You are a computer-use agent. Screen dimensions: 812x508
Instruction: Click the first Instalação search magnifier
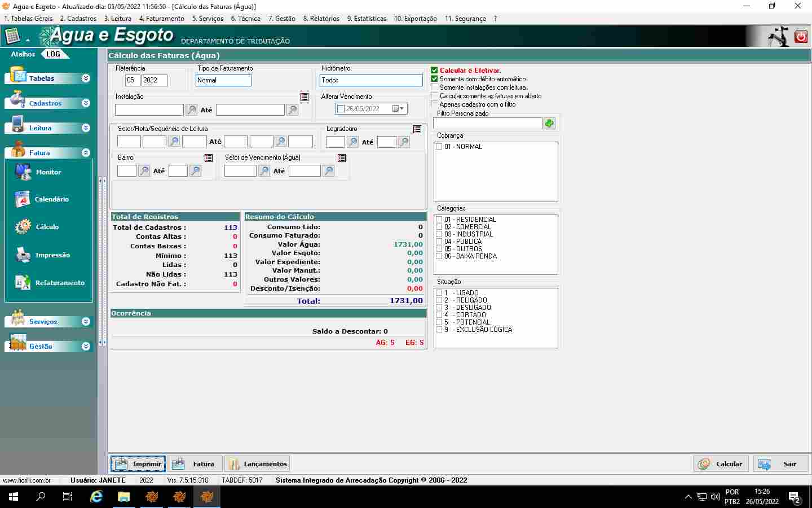coord(192,110)
